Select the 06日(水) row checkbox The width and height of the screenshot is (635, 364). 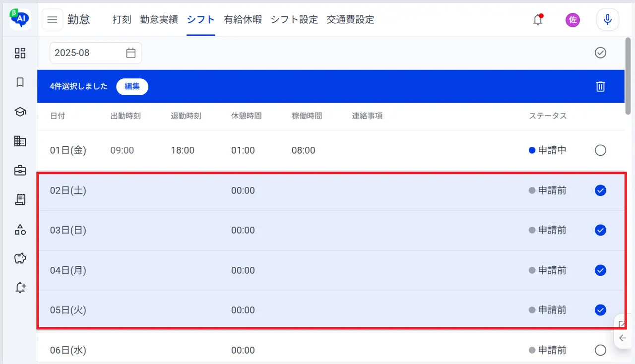coord(600,350)
